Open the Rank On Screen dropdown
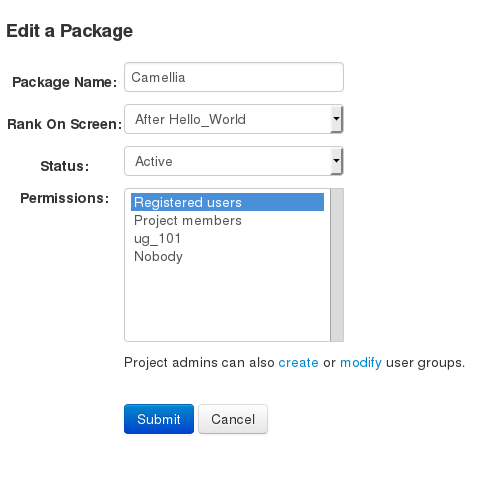 coord(234,119)
